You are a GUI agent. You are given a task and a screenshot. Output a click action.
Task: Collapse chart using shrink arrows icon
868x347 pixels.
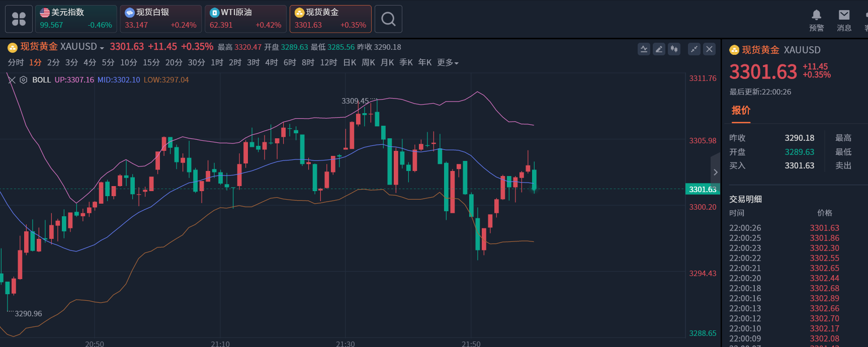(694, 49)
